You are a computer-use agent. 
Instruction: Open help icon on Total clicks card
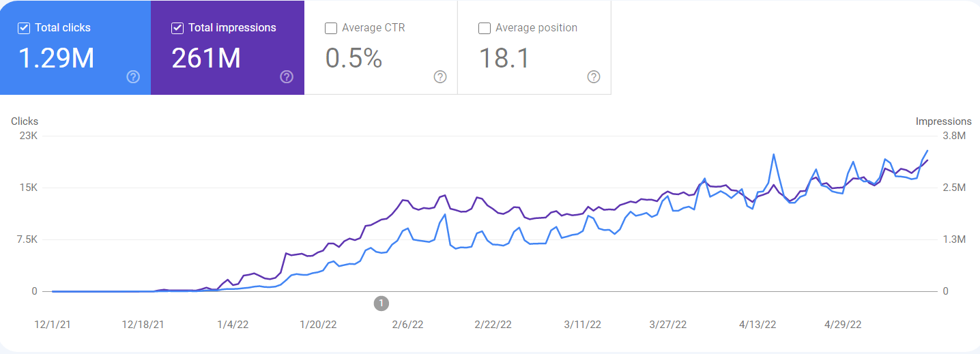tap(133, 76)
